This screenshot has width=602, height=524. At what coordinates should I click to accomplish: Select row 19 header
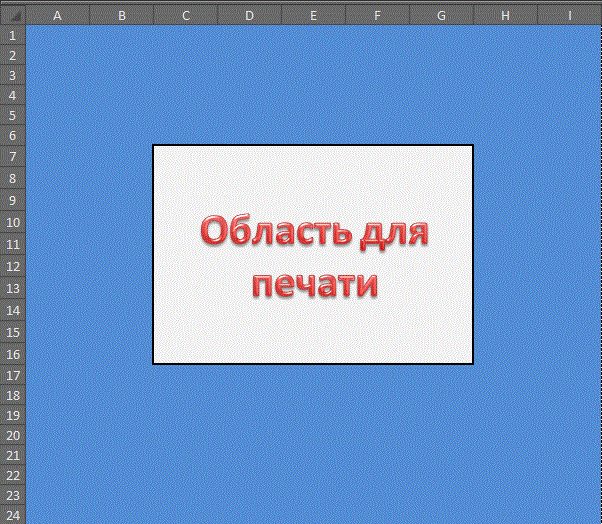[x=12, y=415]
